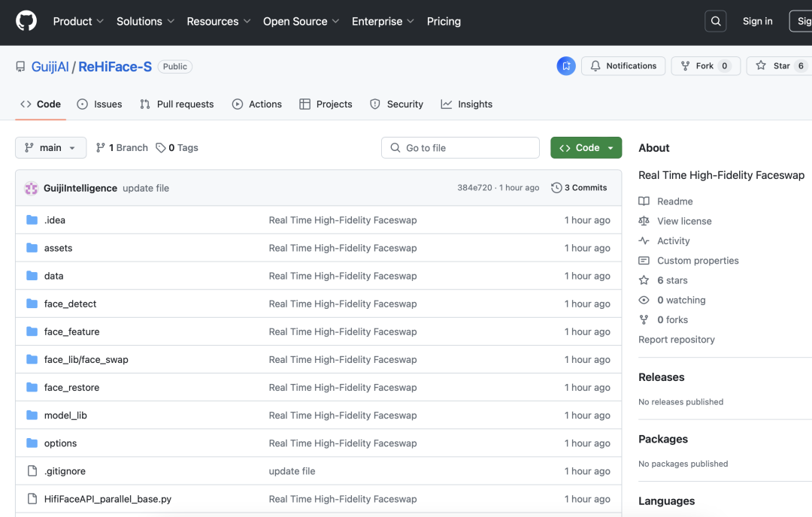
Task: Open the GuijiAI owner link
Action: [x=50, y=67]
